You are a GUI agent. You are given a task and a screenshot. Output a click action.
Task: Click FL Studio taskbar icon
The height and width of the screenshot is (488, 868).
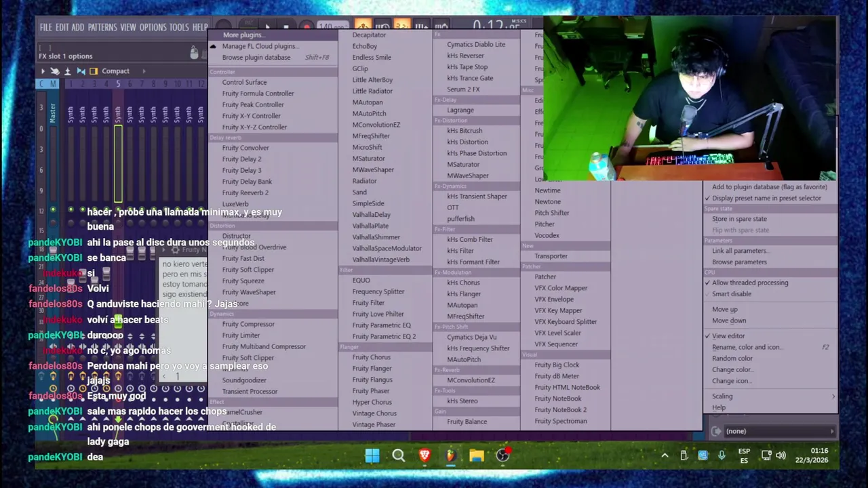click(450, 455)
